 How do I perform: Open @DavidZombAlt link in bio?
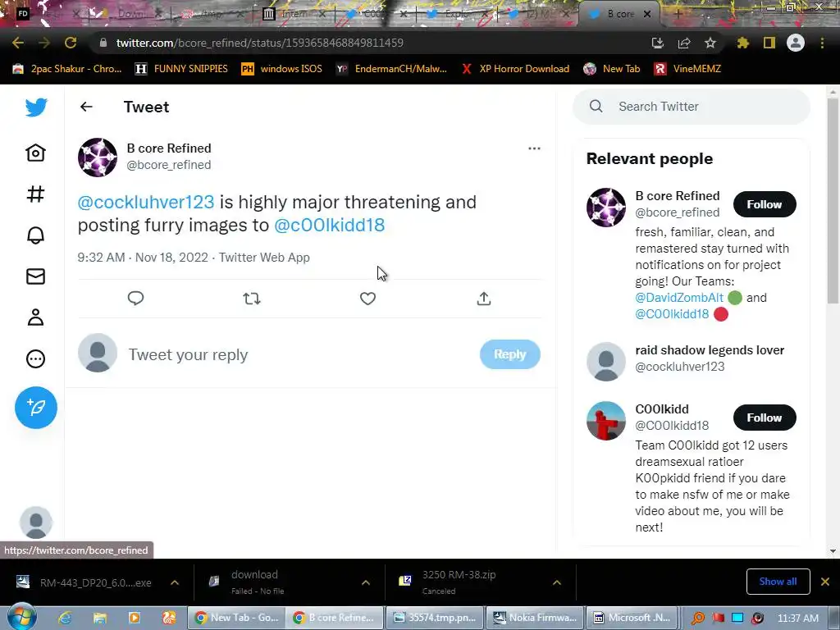click(x=678, y=297)
